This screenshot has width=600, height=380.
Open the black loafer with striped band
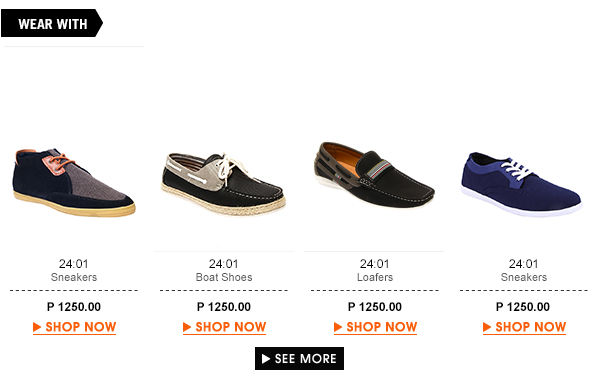(x=374, y=175)
